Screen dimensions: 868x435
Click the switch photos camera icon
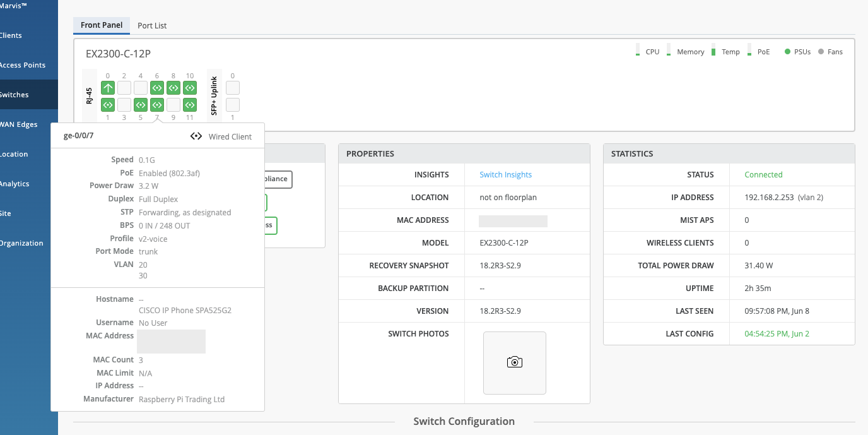tap(515, 362)
